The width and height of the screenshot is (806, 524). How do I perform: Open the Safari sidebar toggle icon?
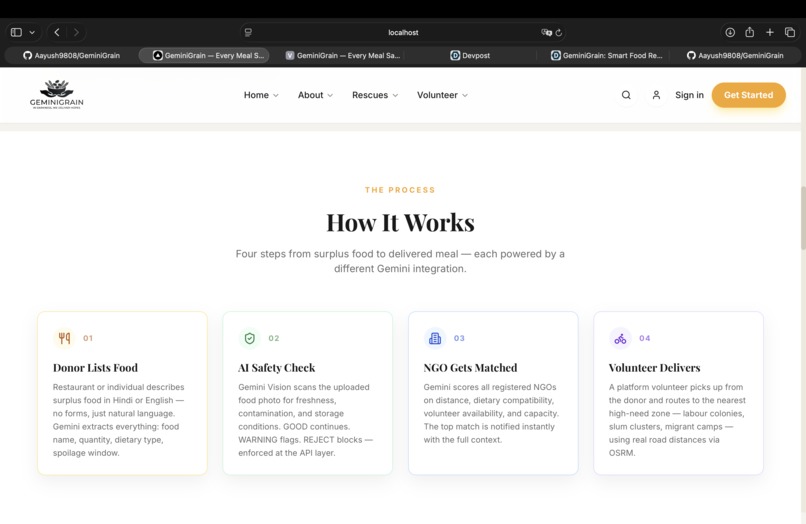pyautogui.click(x=16, y=32)
